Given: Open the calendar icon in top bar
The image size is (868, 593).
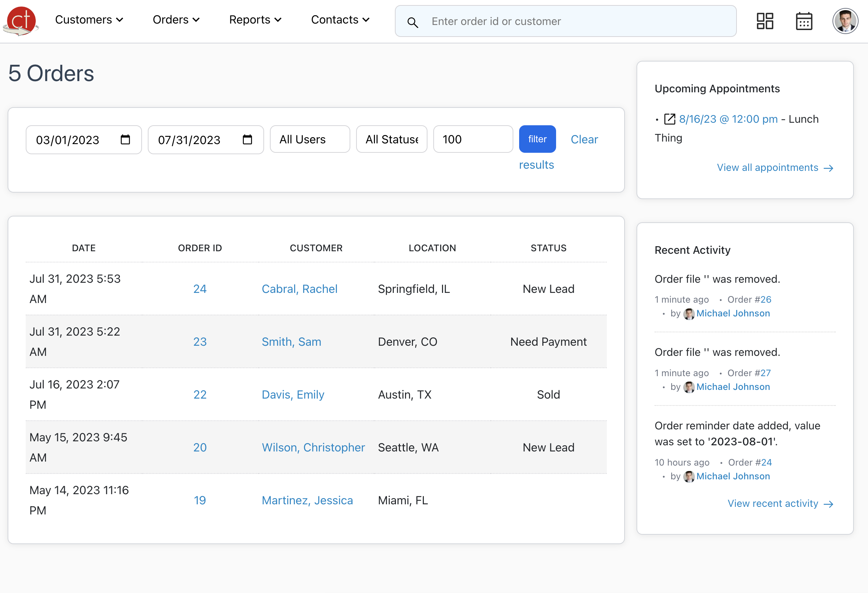Looking at the screenshot, I should click(804, 21).
